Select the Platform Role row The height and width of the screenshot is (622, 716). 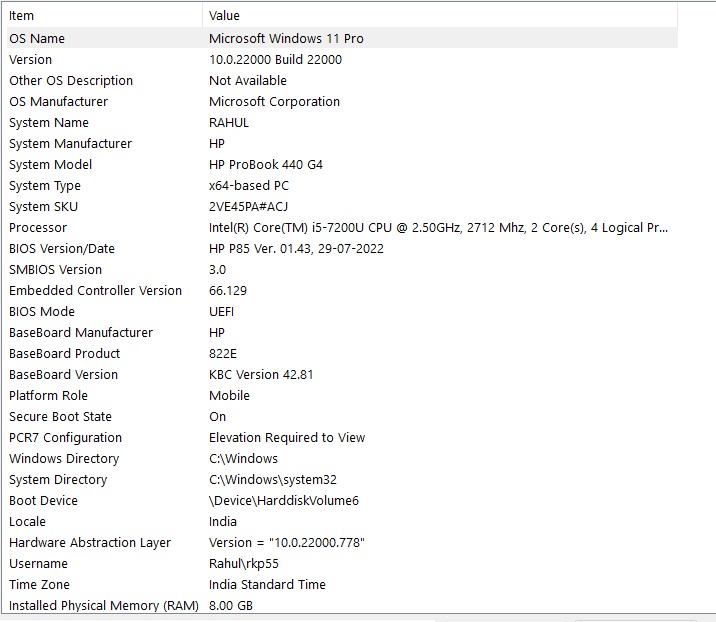pyautogui.click(x=342, y=395)
